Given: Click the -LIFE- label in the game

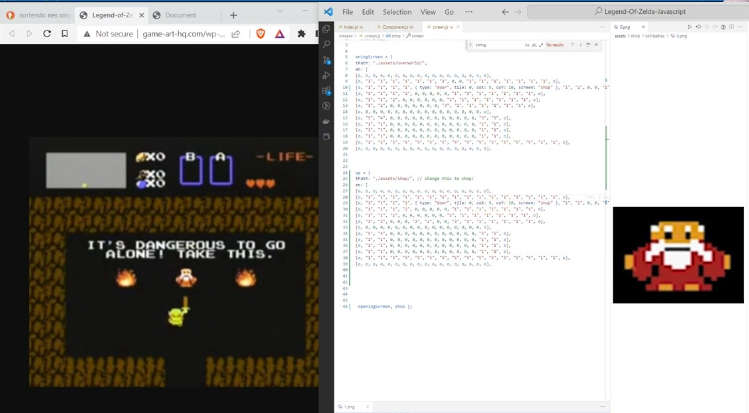Looking at the screenshot, I should [285, 157].
